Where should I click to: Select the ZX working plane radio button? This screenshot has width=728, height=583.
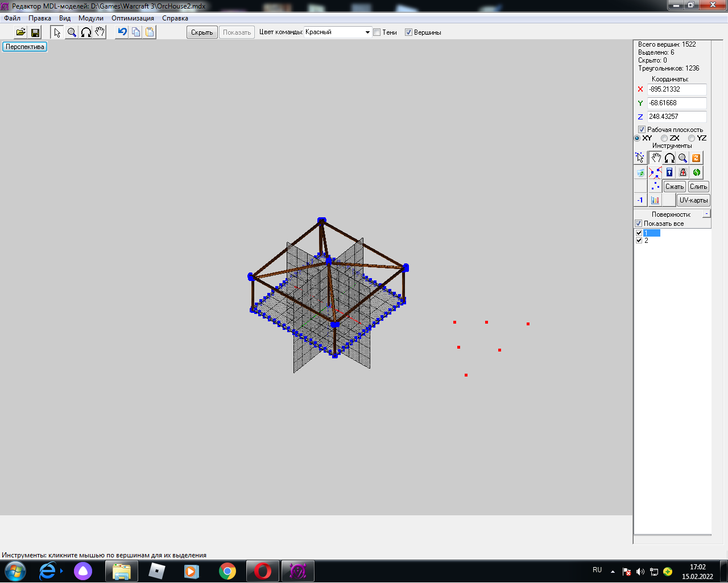(664, 138)
